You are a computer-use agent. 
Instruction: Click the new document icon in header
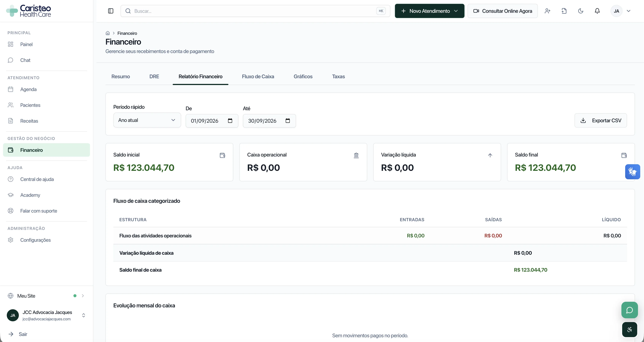564,11
